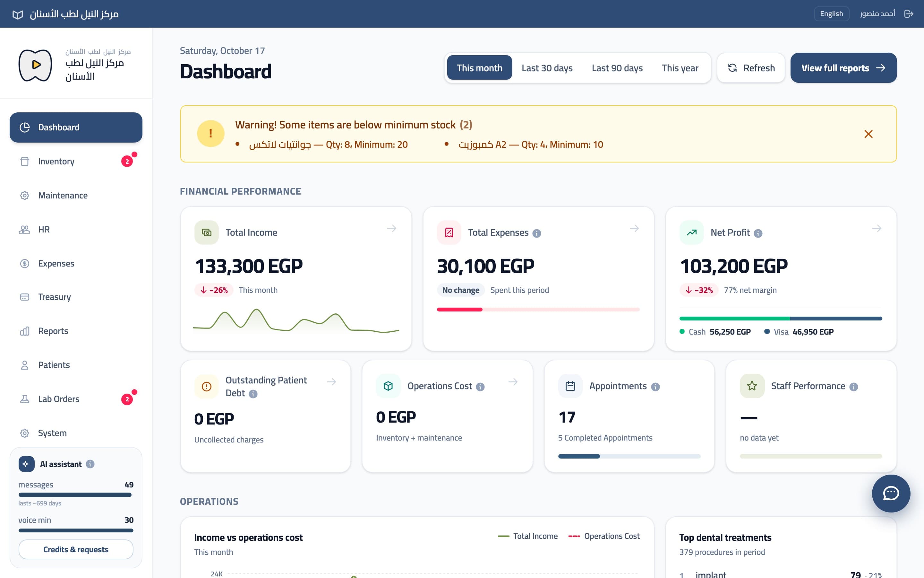The width and height of the screenshot is (924, 578).
Task: Click the Total Expenses progress bar
Action: [538, 310]
